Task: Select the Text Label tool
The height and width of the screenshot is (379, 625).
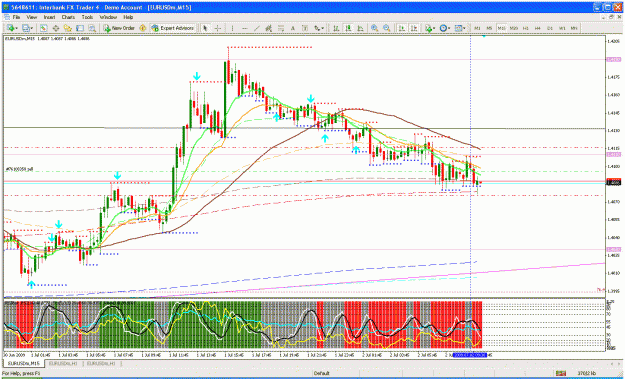Action: click(x=305, y=28)
